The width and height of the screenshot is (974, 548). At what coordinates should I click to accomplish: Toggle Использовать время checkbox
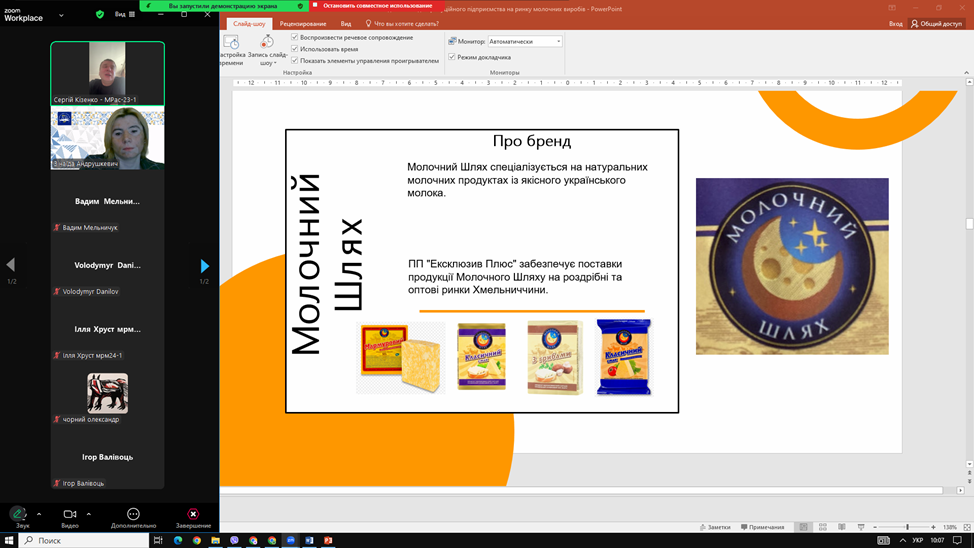click(295, 48)
